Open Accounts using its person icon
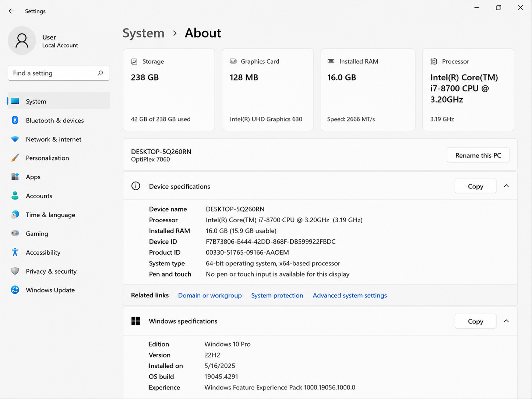The image size is (532, 399). click(15, 195)
